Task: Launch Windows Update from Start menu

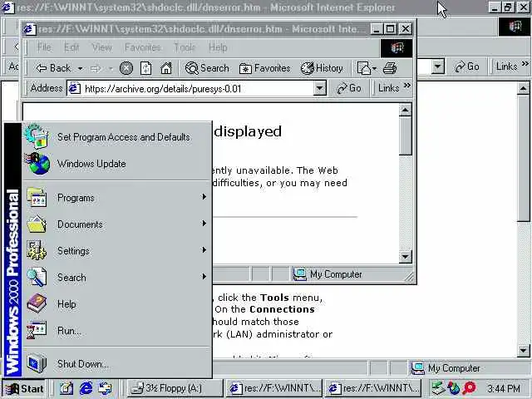Action: click(117, 164)
